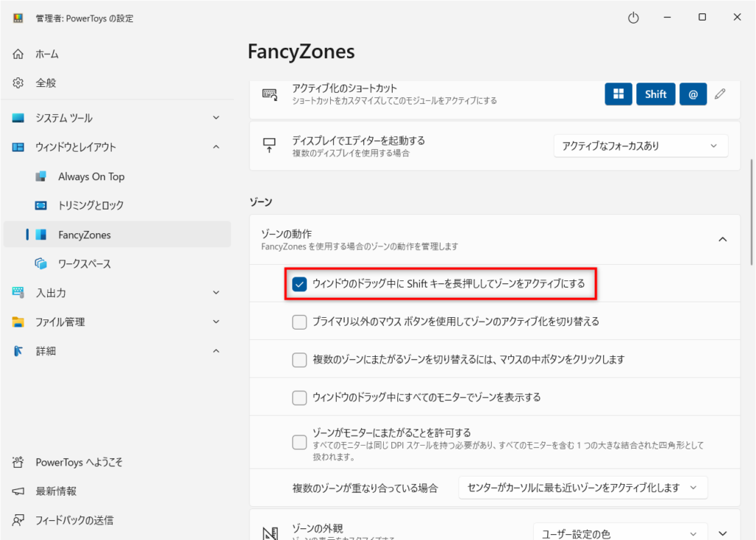Viewport: 756px width, 540px height.
Task: Expand the システム ツール sidebar group
Action: 216,118
